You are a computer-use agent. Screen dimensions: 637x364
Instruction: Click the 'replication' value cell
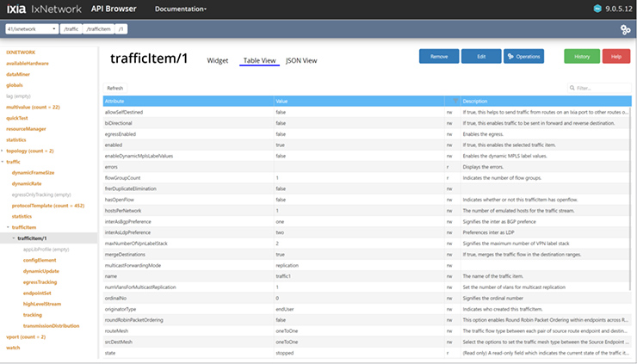(x=359, y=265)
